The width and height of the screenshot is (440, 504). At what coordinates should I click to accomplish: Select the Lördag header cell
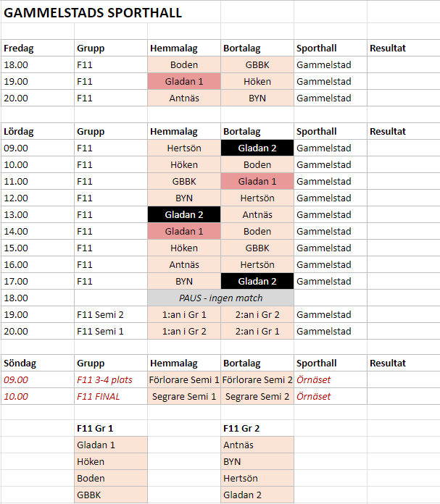click(19, 132)
